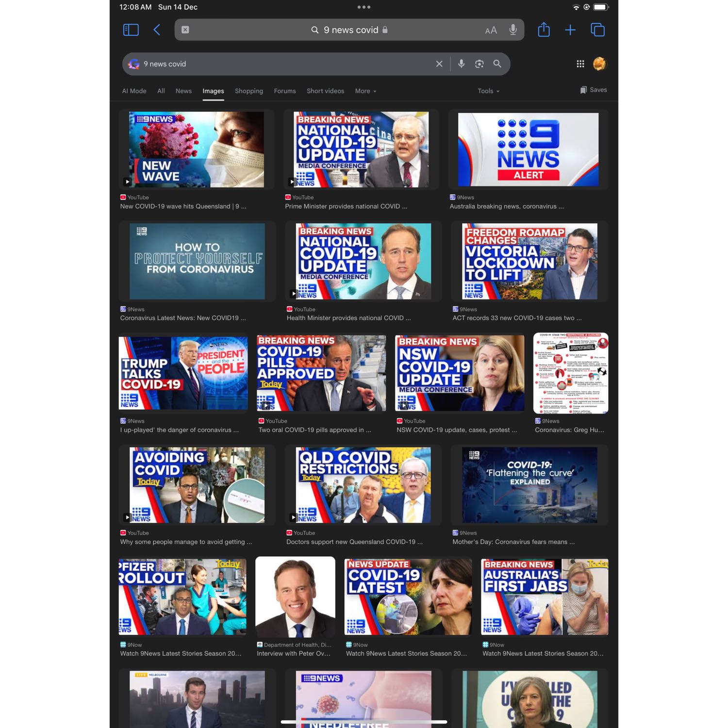Tap the three-dot multitasking menu
Screen dimensions: 728x728
(x=364, y=7)
